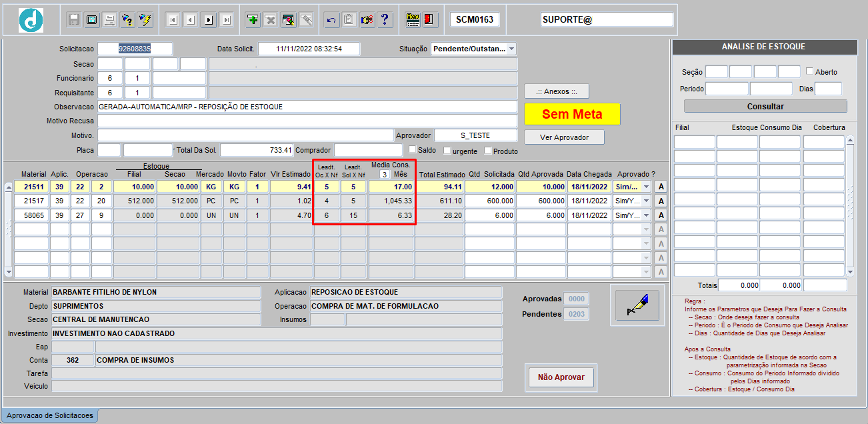Click Qtd Solicitada value 12.000
868x424 pixels.
(490, 187)
